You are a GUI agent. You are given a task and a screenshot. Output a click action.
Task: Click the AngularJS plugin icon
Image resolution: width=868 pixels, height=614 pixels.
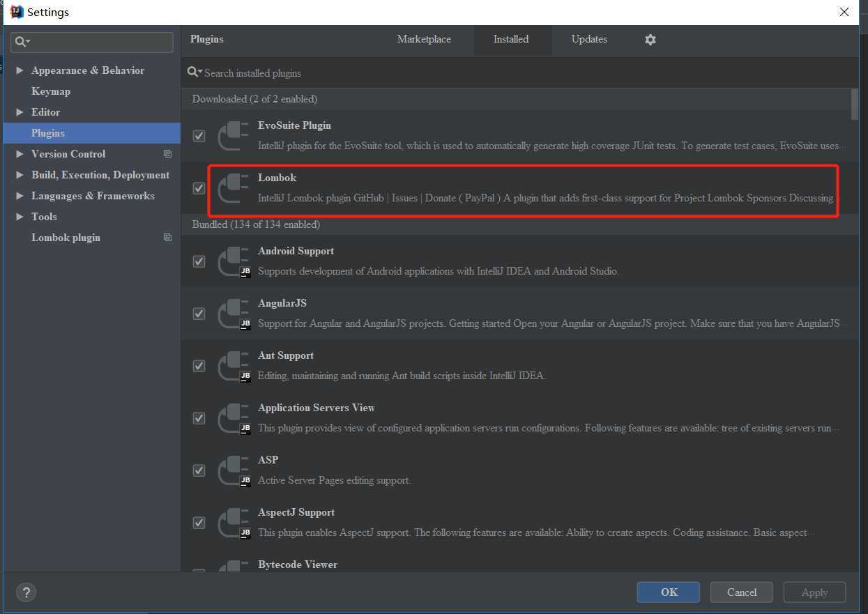233,314
